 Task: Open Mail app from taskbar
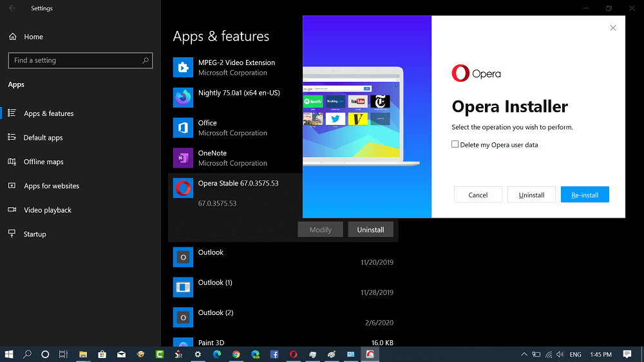[x=121, y=354]
